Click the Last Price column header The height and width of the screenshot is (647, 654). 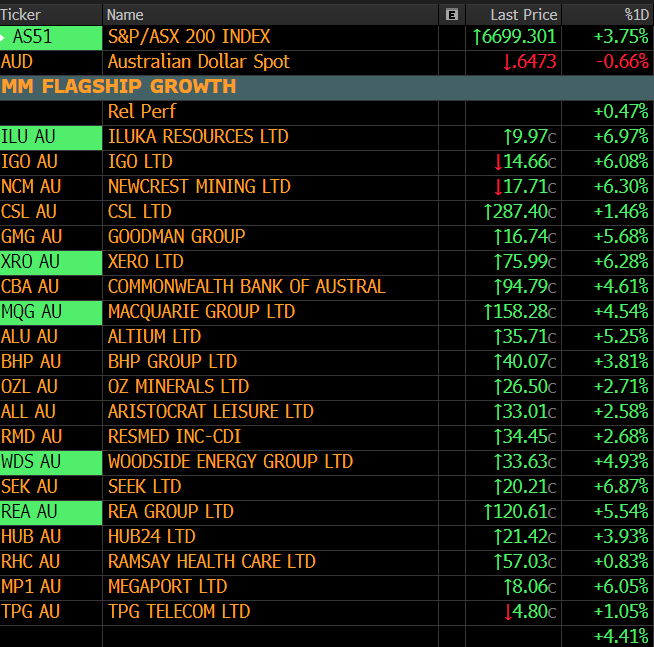point(523,14)
